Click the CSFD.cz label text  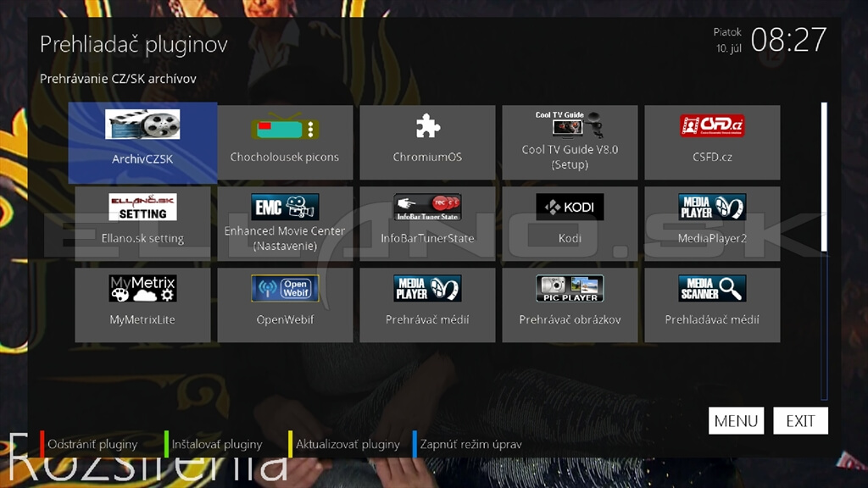tap(712, 157)
